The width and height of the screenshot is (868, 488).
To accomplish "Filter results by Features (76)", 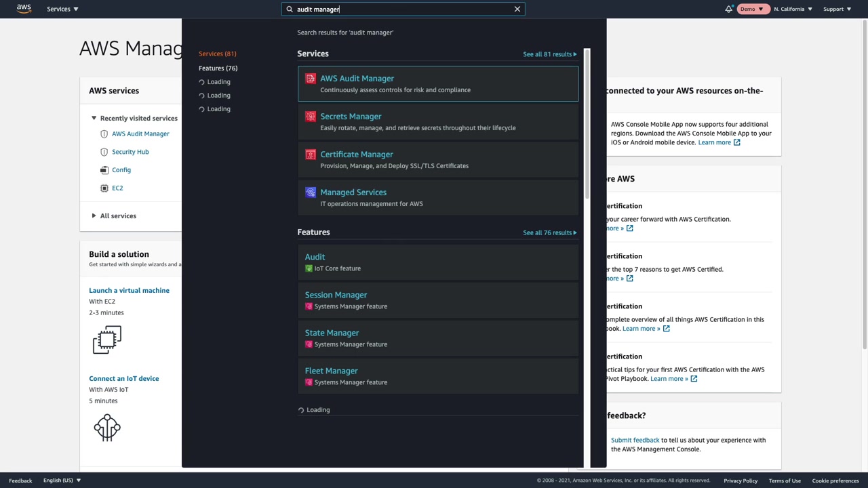I will point(218,68).
